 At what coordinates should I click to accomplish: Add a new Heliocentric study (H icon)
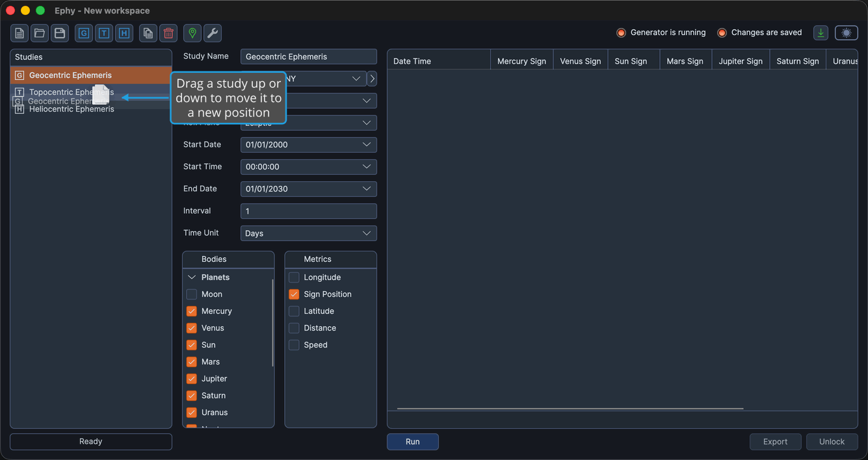pyautogui.click(x=124, y=33)
